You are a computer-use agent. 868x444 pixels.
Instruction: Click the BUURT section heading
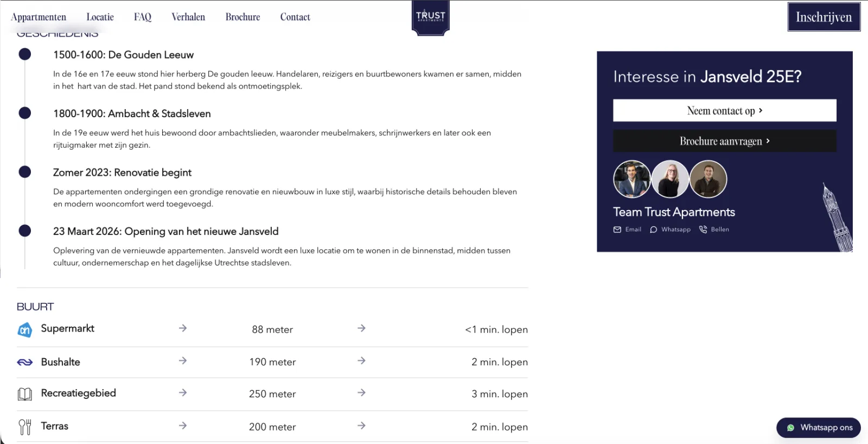[35, 307]
